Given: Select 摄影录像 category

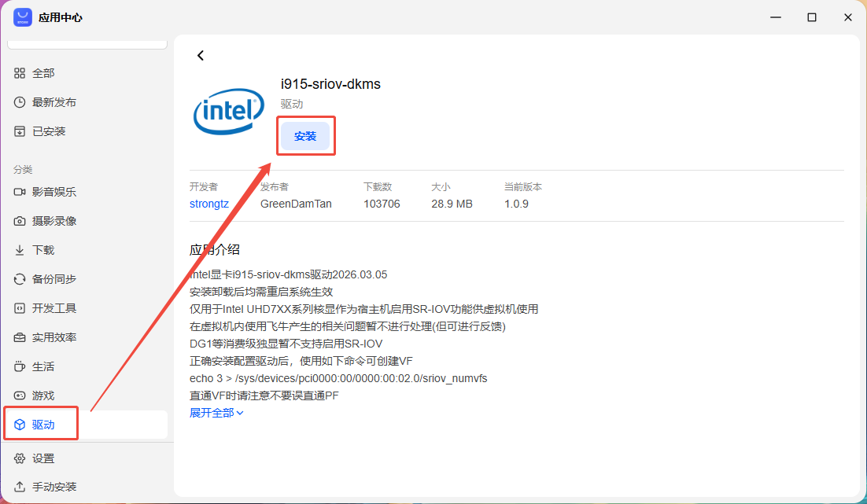Looking at the screenshot, I should 87,221.
